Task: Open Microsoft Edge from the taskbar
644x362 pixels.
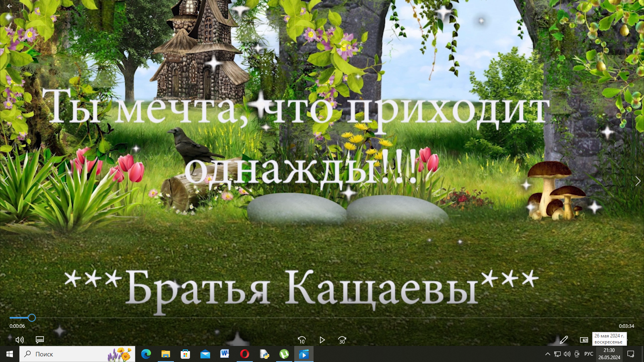Action: click(146, 354)
